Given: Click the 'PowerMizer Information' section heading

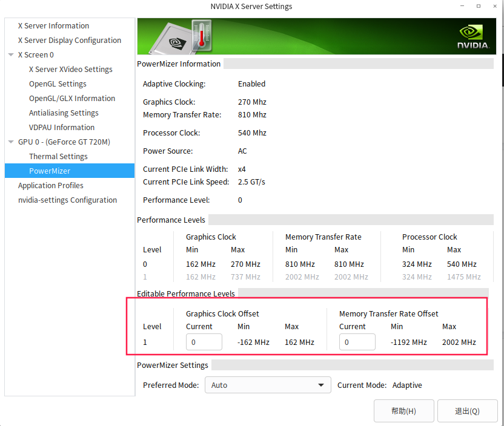Looking at the screenshot, I should pyautogui.click(x=179, y=64).
